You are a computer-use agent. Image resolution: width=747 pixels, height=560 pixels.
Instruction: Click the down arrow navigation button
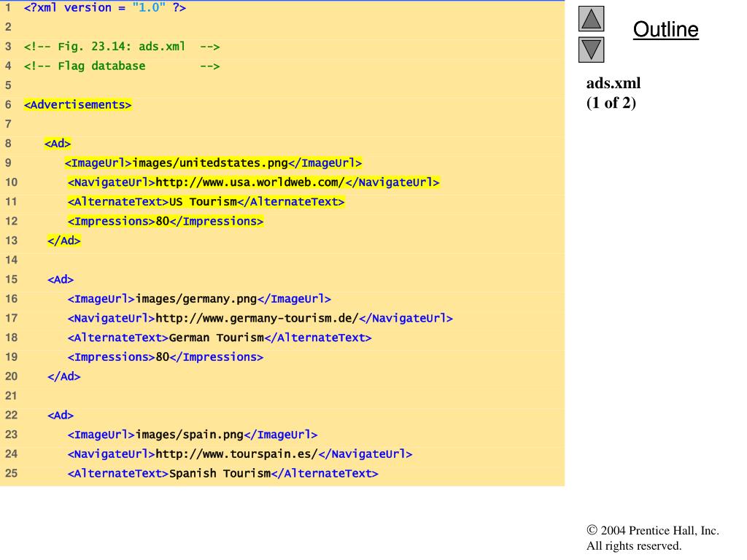591,50
